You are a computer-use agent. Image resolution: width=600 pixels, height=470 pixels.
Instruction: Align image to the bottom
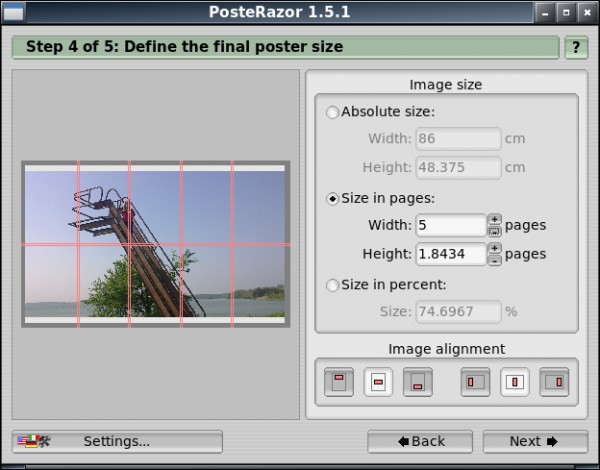[x=417, y=382]
